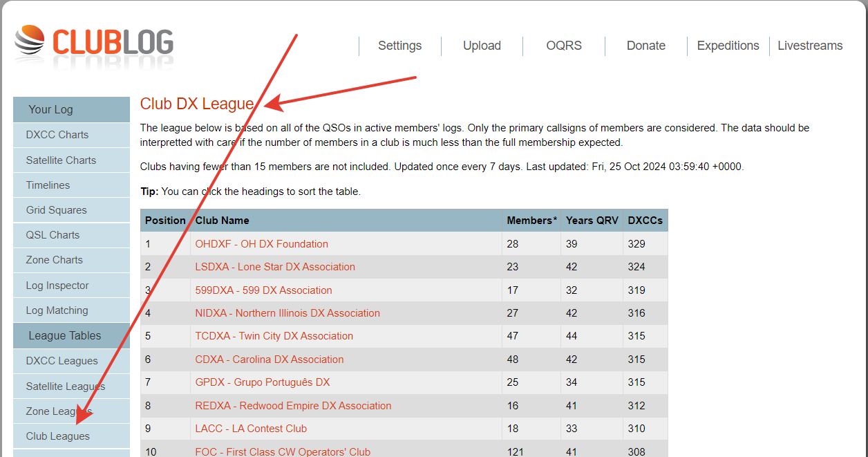The height and width of the screenshot is (457, 868).
Task: Open Zone Leagues sidebar entry
Action: pyautogui.click(x=71, y=411)
